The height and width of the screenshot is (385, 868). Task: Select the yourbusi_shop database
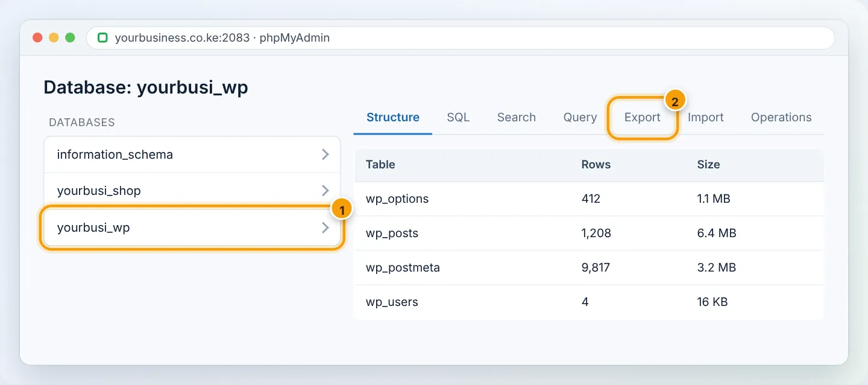192,191
